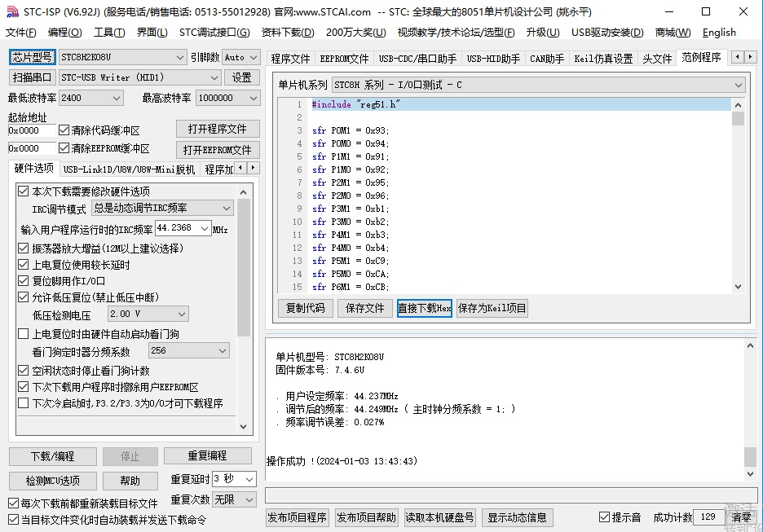Toggle 上电复位使用较长延时 checkbox
The height and width of the screenshot is (532, 763).
coord(23,265)
